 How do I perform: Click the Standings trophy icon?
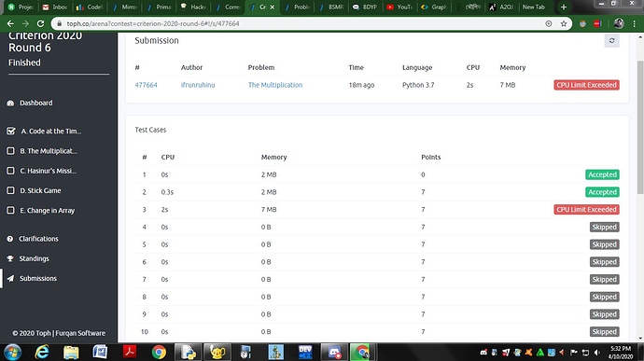(x=10, y=258)
